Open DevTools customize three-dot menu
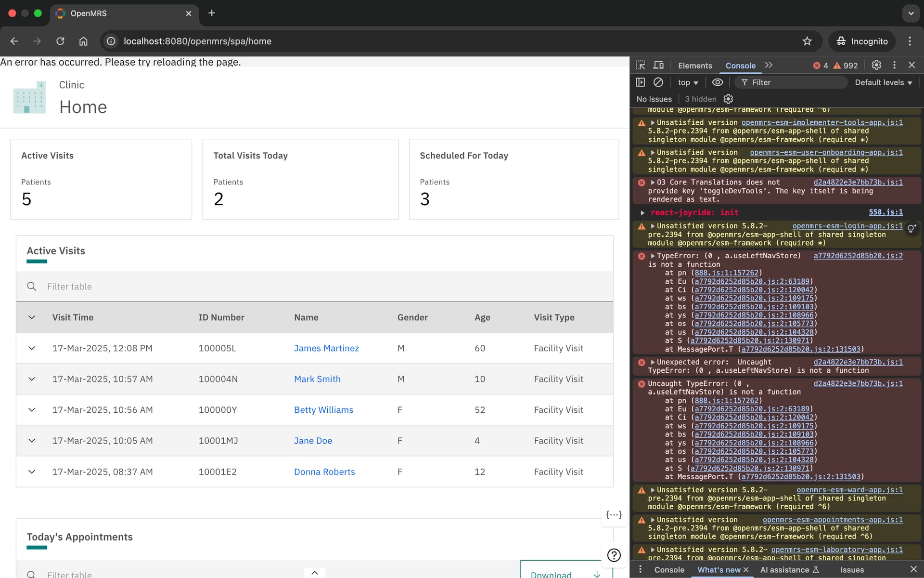 point(894,65)
